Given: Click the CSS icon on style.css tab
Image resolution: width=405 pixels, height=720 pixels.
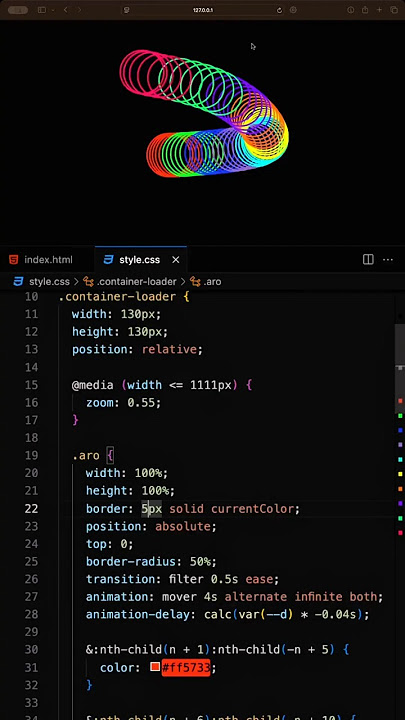Looking at the screenshot, I should (108, 259).
